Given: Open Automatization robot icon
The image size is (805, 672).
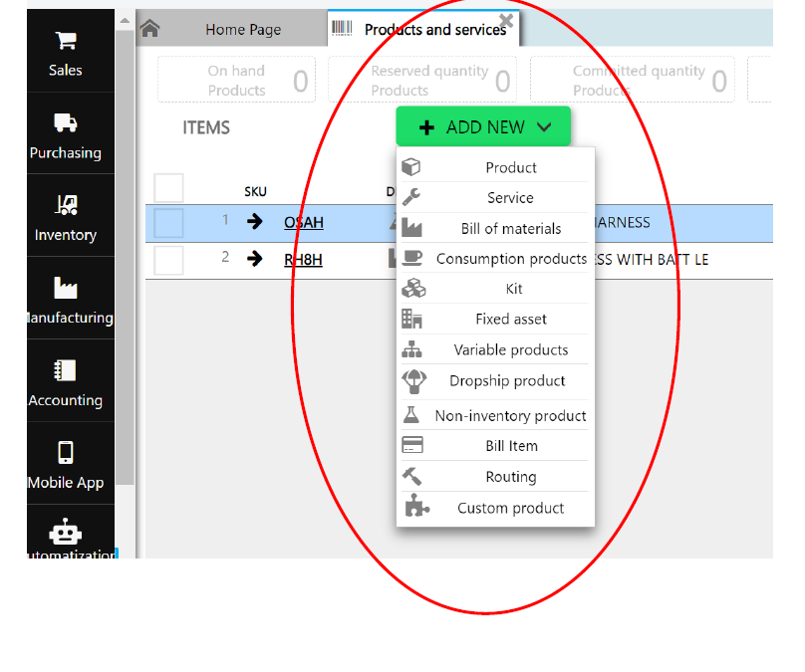Looking at the screenshot, I should coord(65,532).
